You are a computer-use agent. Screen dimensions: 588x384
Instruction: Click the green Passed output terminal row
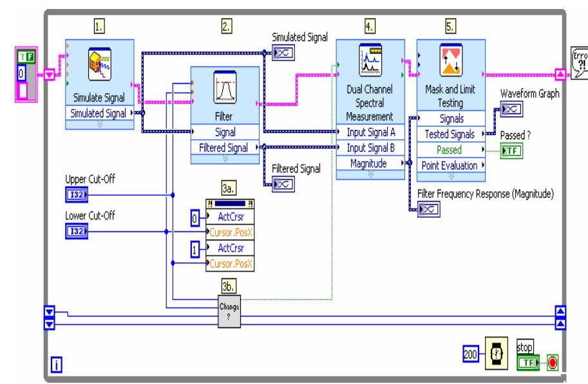(x=451, y=150)
